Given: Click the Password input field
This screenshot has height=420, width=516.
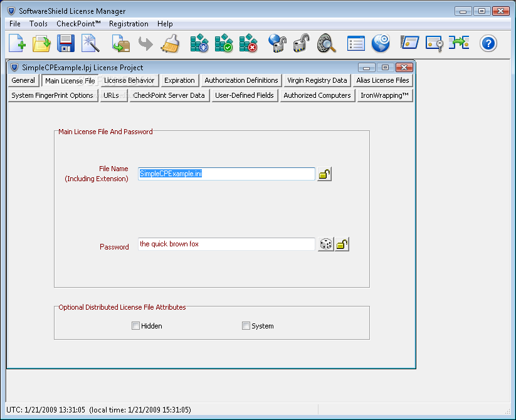Looking at the screenshot, I should click(226, 244).
